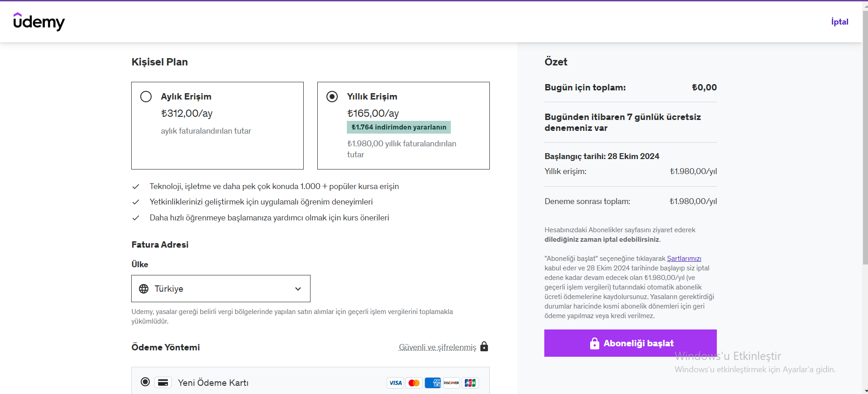Viewport: 868px width, 394px height.
Task: Click the Yıllık erişim: label in the summary
Action: point(566,171)
